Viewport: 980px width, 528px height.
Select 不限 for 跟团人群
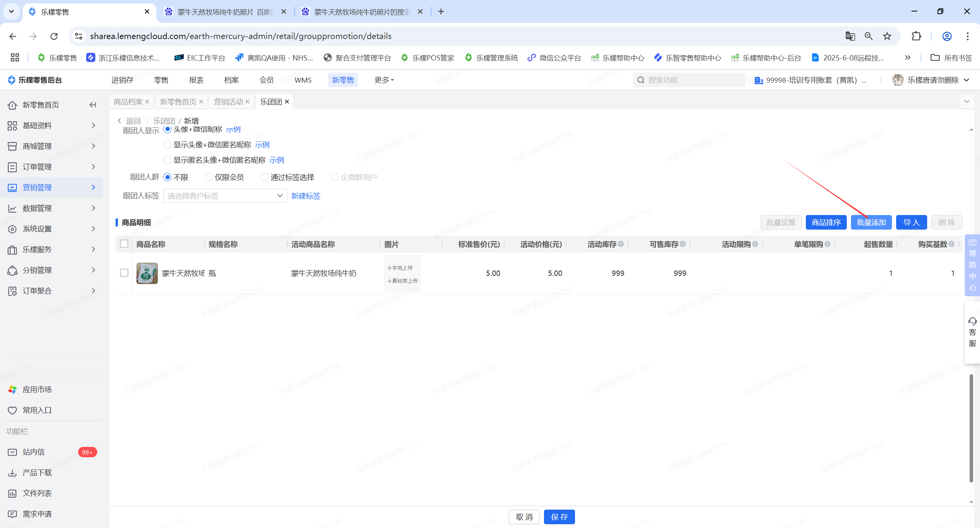pyautogui.click(x=167, y=177)
